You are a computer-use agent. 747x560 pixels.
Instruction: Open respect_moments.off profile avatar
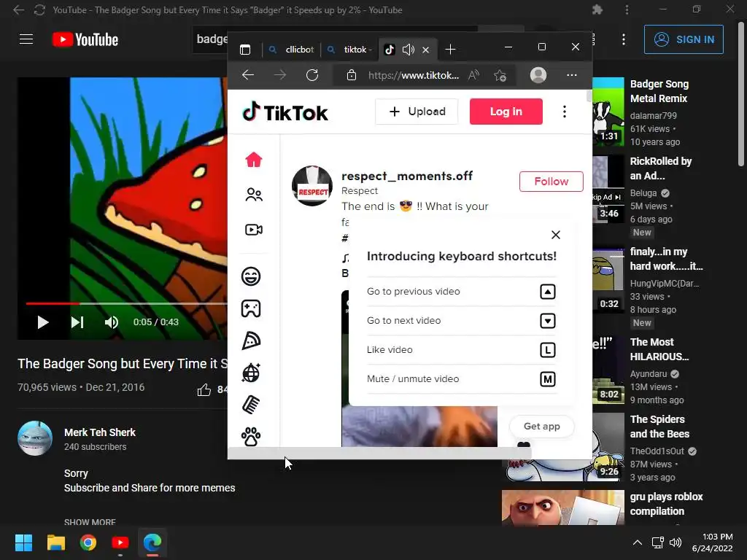click(x=312, y=186)
